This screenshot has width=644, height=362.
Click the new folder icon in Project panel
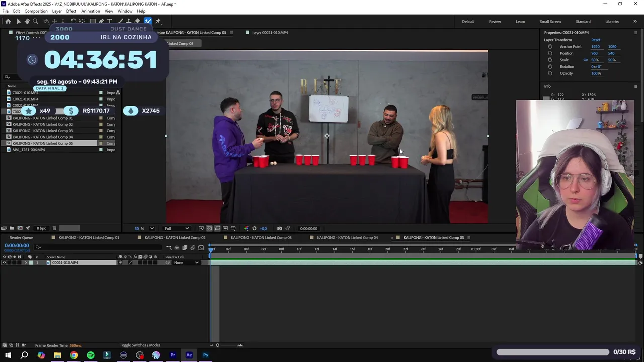(x=12, y=228)
